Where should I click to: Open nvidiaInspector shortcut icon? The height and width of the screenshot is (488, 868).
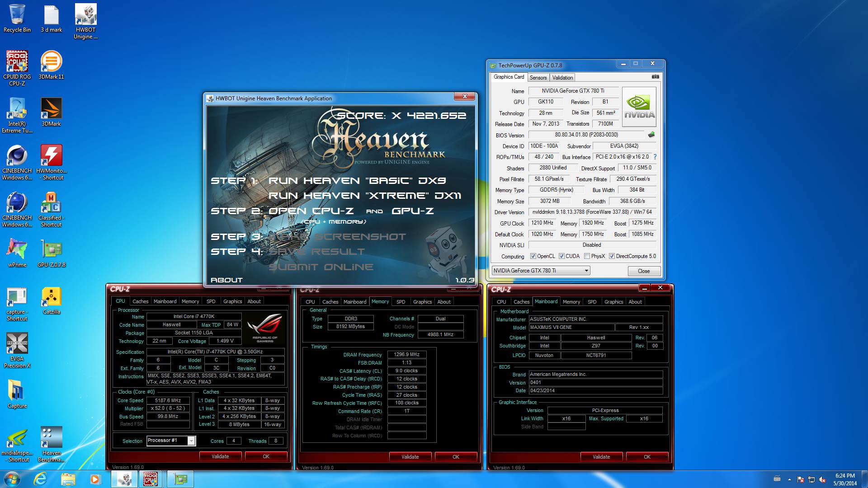point(17,444)
